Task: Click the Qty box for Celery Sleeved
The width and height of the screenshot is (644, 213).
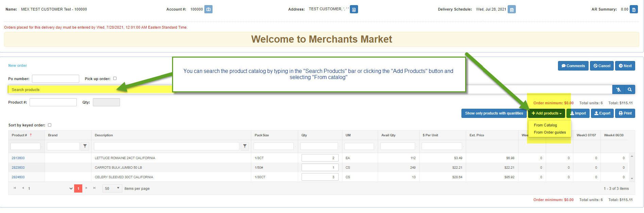Action: coord(320,177)
